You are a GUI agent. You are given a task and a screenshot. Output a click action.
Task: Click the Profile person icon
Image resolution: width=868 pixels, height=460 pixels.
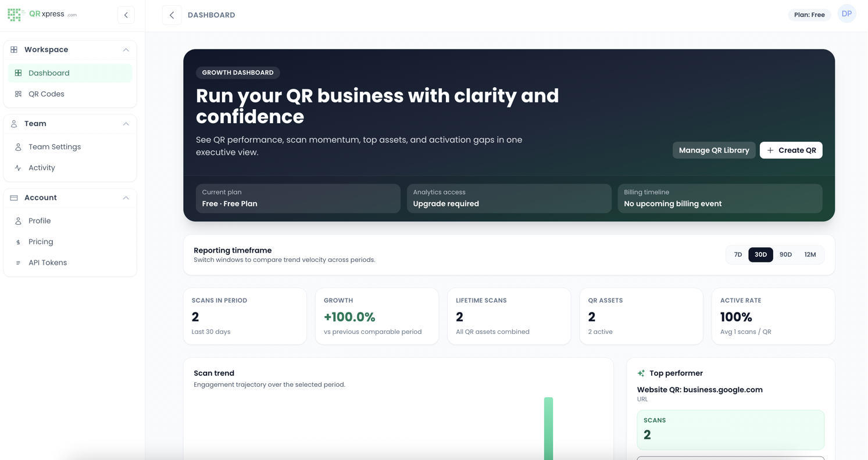coord(18,221)
